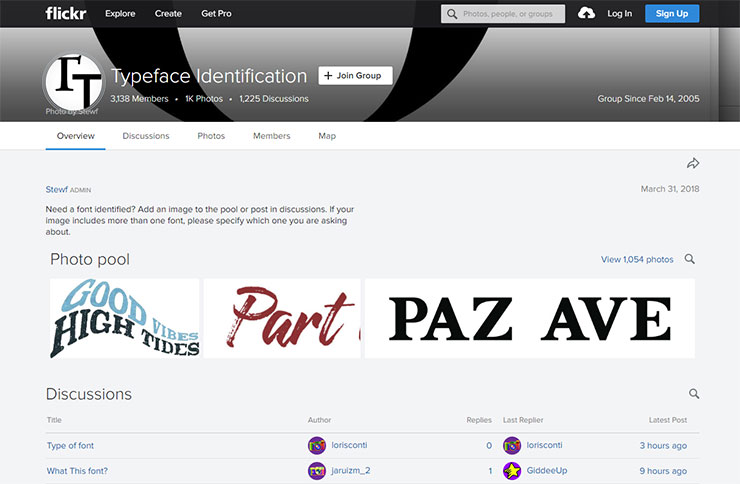Image resolution: width=740 pixels, height=484 pixels.
Task: Click the Log In link
Action: (x=619, y=14)
